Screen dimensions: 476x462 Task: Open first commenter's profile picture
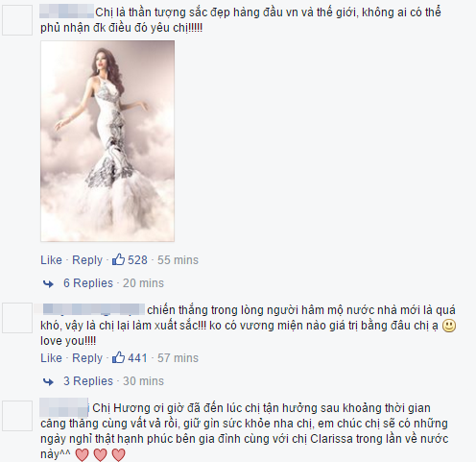17,20
